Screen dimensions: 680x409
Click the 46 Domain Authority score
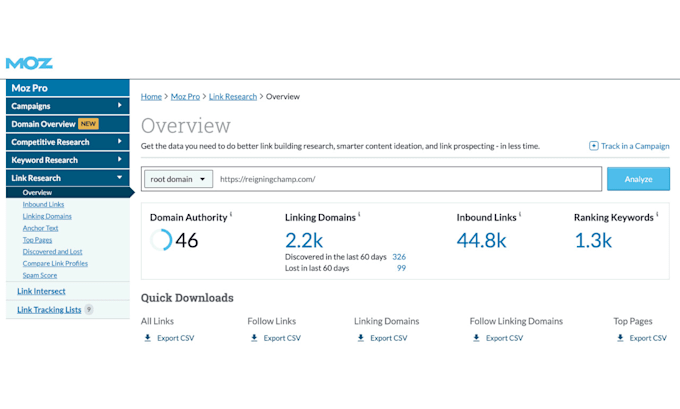point(186,240)
